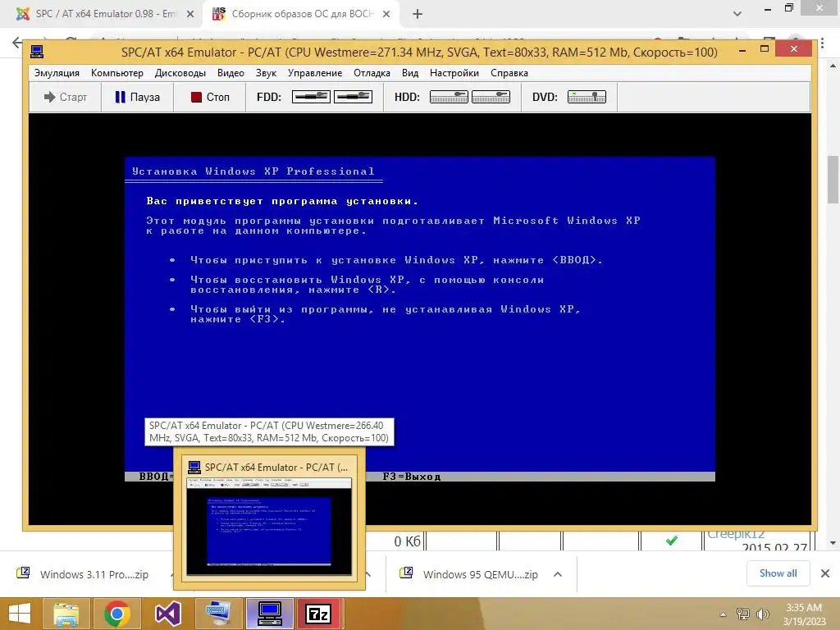Open the Вид menu
The width and height of the screenshot is (840, 630).
pyautogui.click(x=410, y=73)
